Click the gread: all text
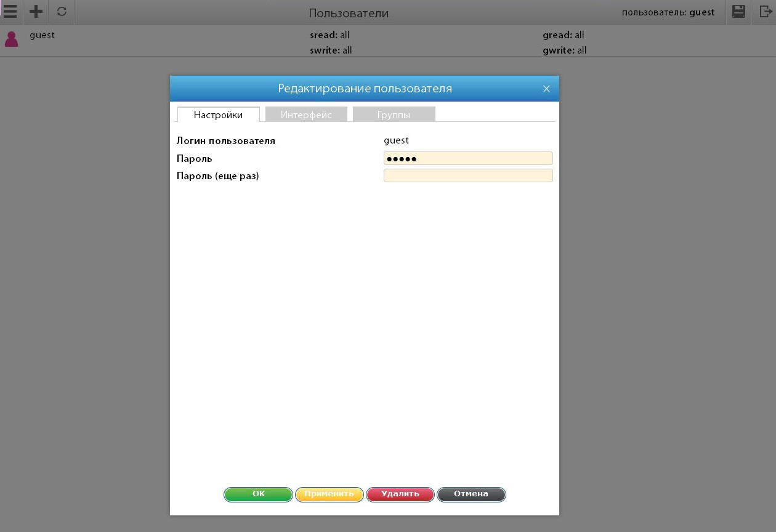The width and height of the screenshot is (776, 532). coord(563,35)
